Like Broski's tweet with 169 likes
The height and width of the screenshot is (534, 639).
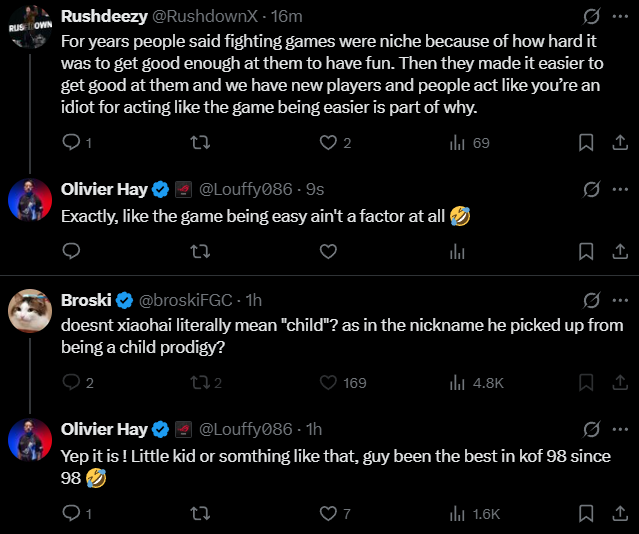point(327,382)
